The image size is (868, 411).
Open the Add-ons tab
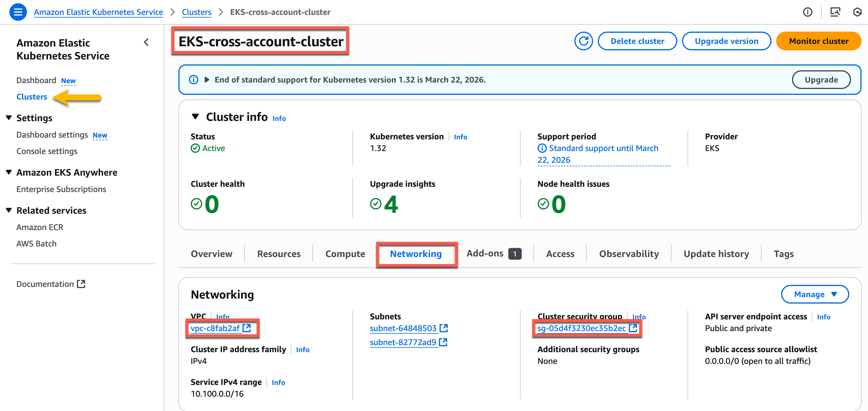click(x=485, y=253)
